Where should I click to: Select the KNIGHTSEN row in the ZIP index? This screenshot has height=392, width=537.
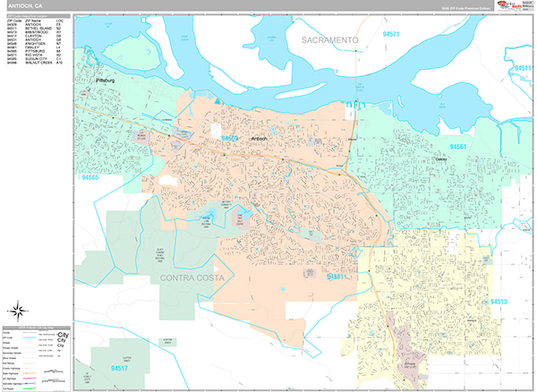point(35,44)
